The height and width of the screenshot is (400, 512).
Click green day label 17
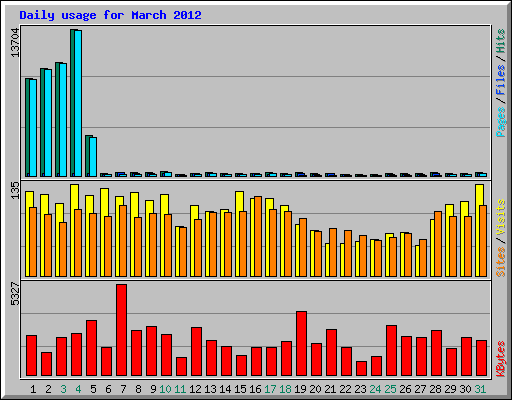270,389
